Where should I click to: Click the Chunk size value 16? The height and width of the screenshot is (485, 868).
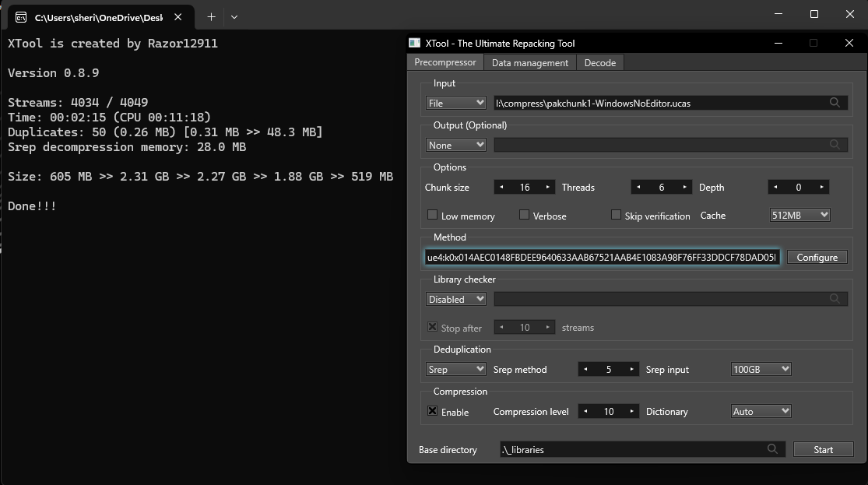coord(525,187)
